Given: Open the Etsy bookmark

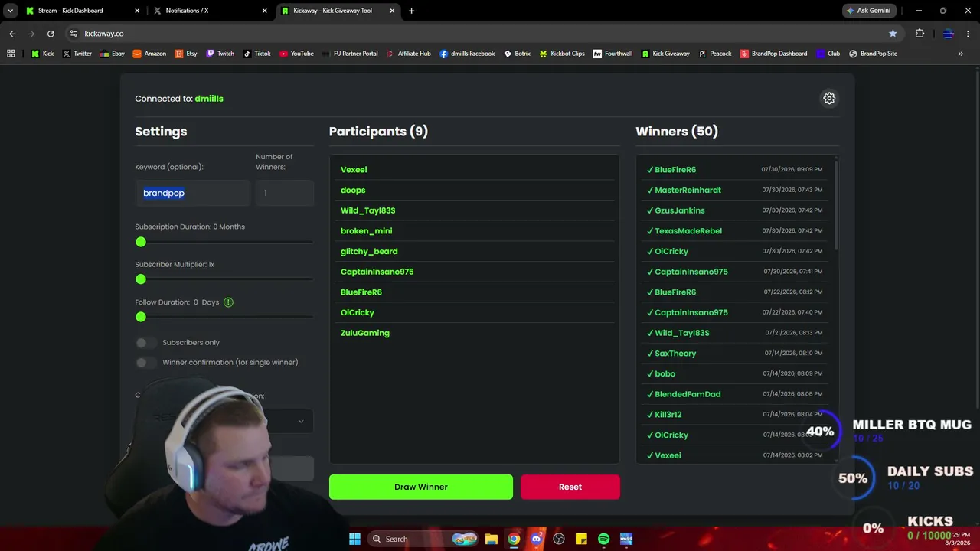Looking at the screenshot, I should [x=186, y=54].
